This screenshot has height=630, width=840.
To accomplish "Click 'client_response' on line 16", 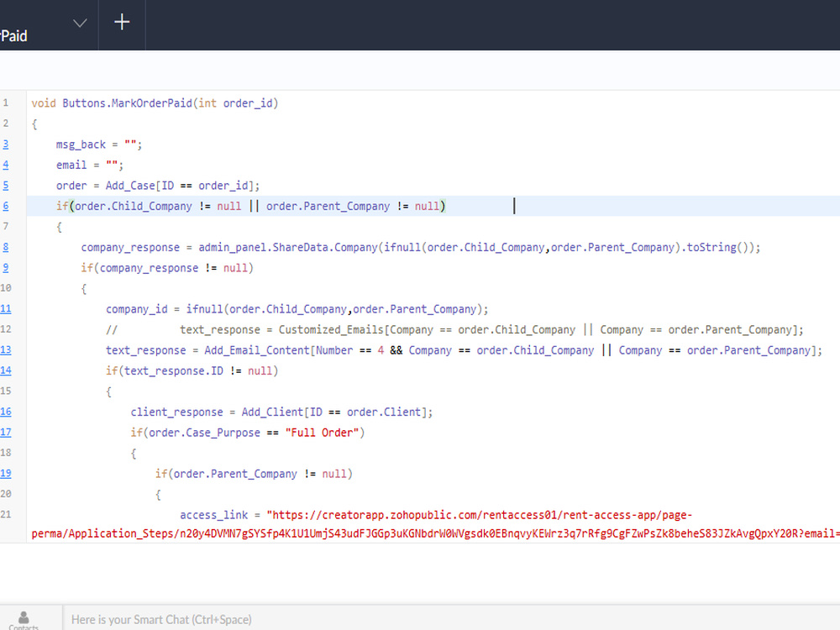I will 176,412.
